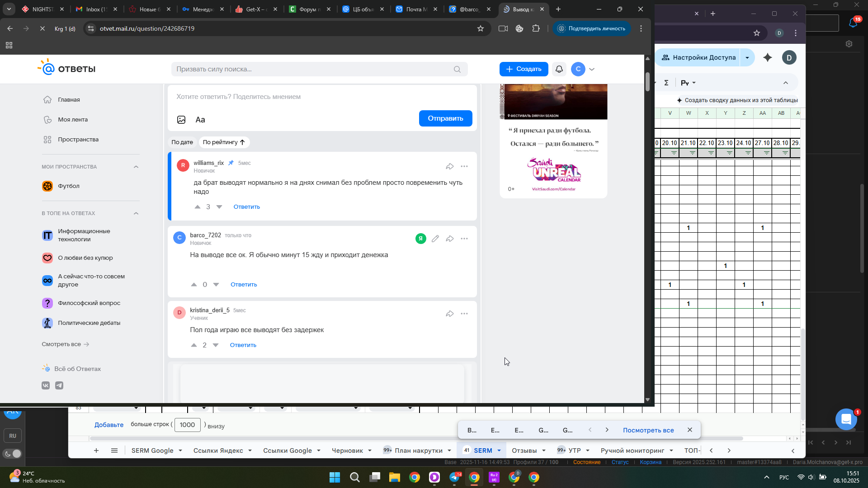868x488 pixels.
Task: Open the Telegram icon in the sidebar footer
Action: [59, 385]
